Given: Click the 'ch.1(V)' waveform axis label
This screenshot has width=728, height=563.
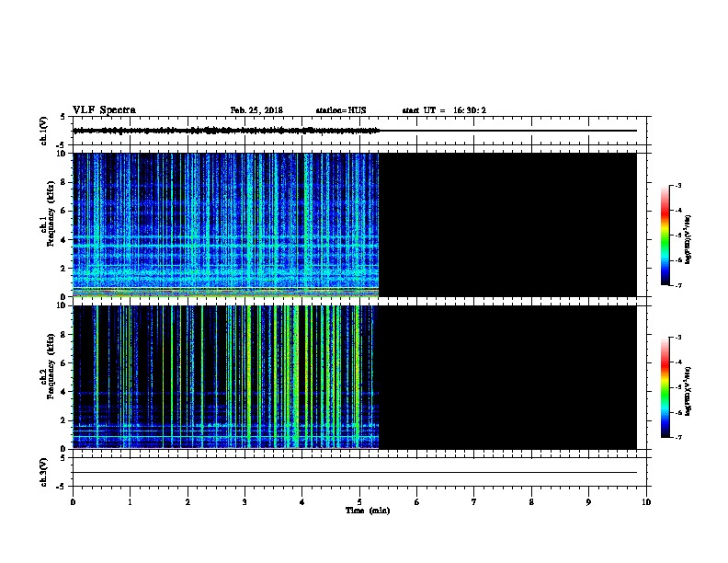Looking at the screenshot, I should [44, 131].
